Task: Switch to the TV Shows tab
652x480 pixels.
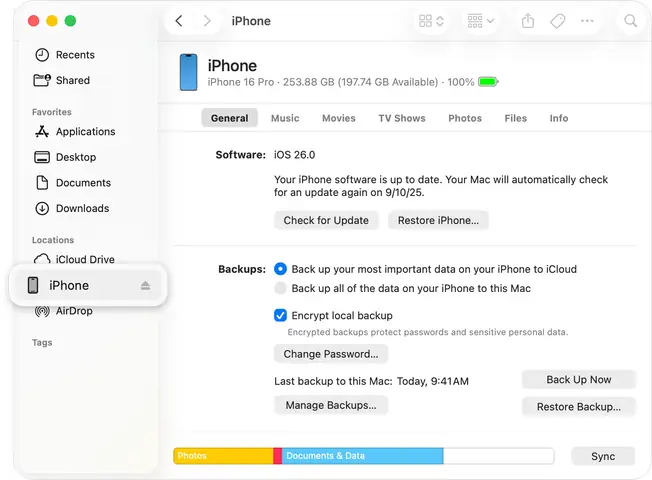Action: coord(402,118)
